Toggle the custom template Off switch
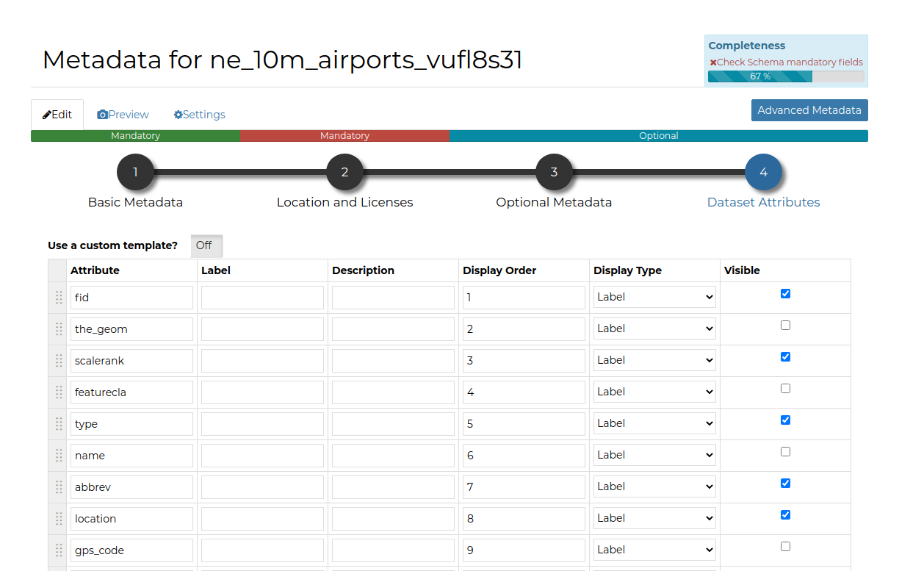 pyautogui.click(x=206, y=245)
